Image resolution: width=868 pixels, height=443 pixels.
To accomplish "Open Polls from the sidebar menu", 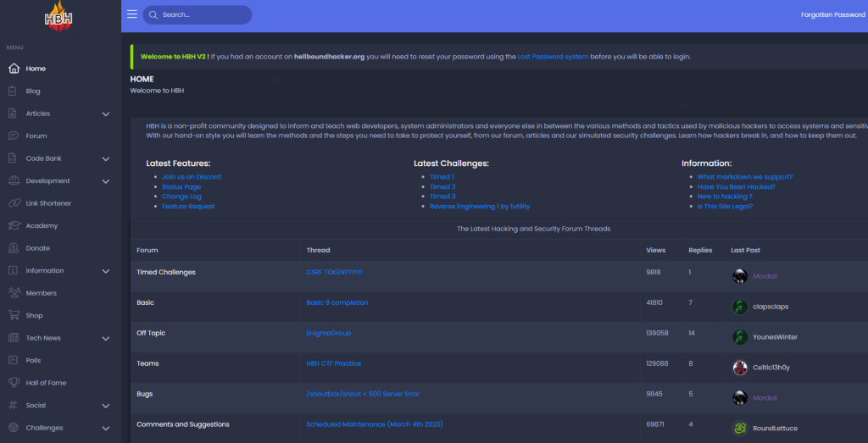I will click(x=33, y=360).
